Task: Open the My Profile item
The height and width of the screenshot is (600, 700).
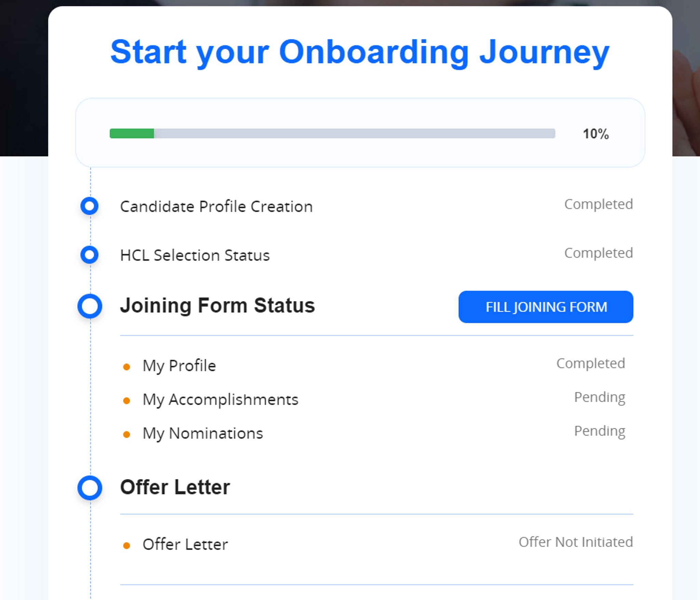Action: click(x=179, y=366)
